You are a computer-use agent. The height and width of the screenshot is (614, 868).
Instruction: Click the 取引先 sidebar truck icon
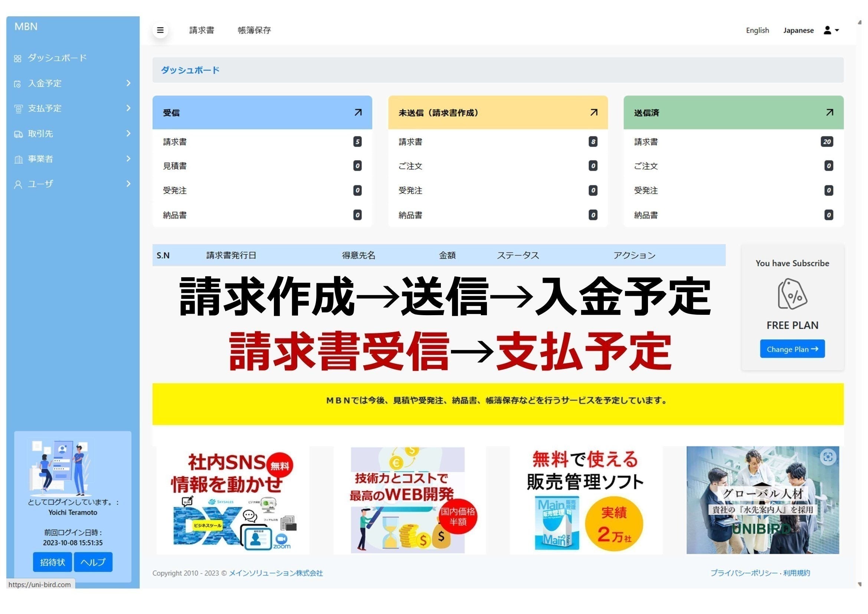pos(18,134)
